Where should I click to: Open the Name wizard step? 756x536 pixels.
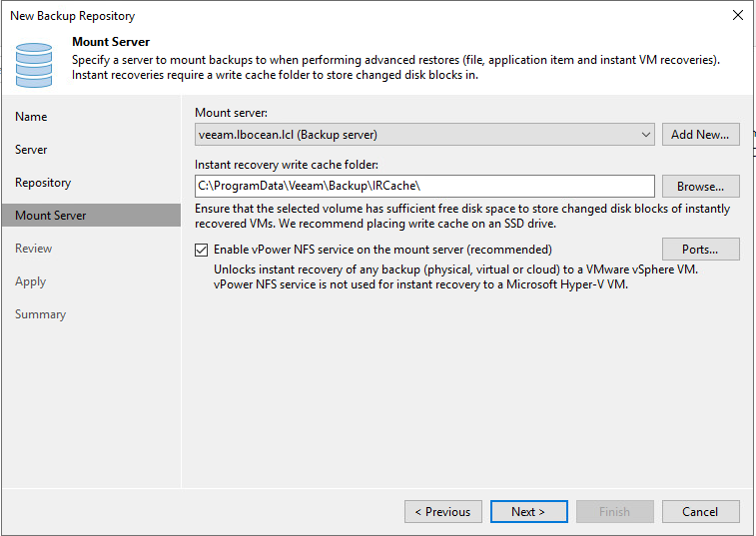tap(31, 117)
